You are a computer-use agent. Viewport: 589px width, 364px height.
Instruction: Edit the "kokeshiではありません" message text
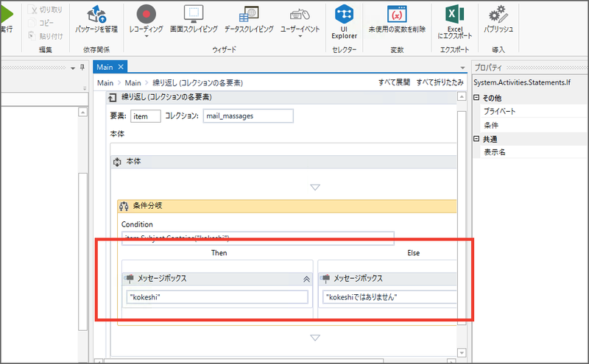point(389,297)
